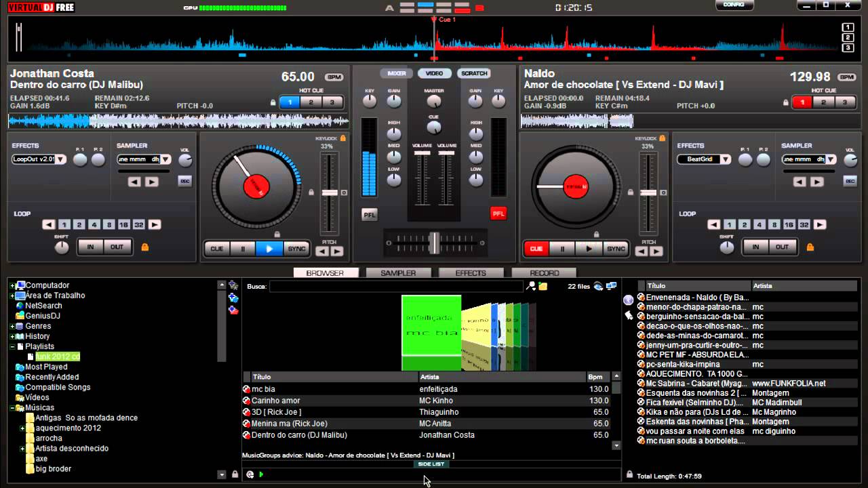Switch the center panel to MIXER
This screenshot has height=488, width=868.
coord(397,73)
